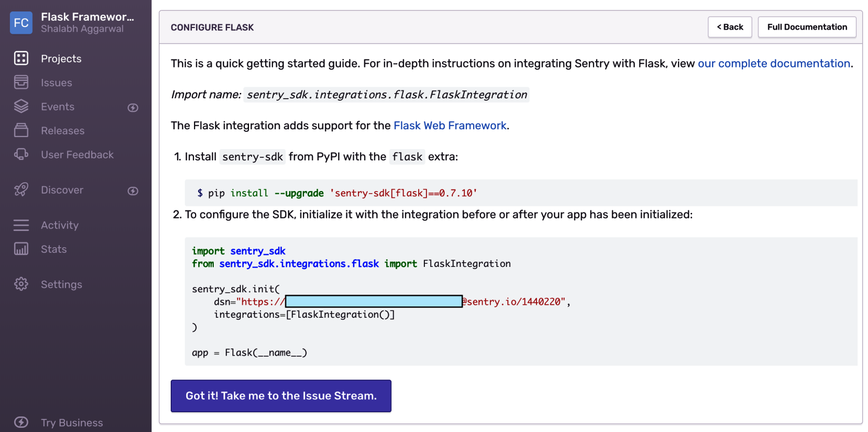
Task: Click the Projects grid icon in sidebar
Action: point(21,58)
